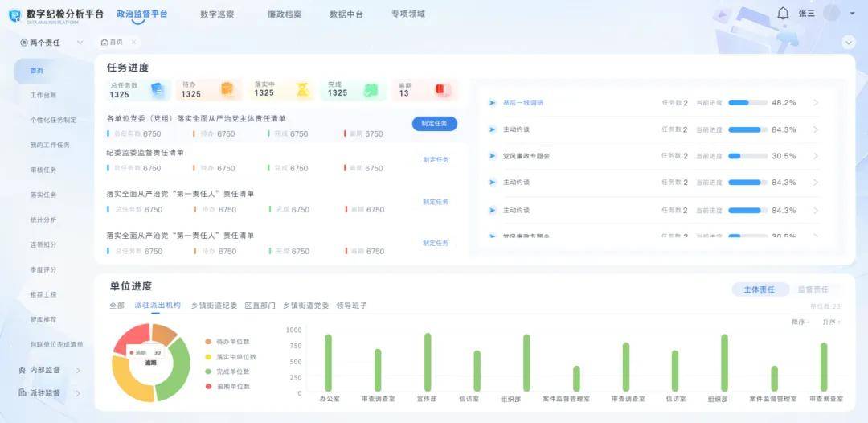Click the overdue tasks red icon

click(x=441, y=89)
